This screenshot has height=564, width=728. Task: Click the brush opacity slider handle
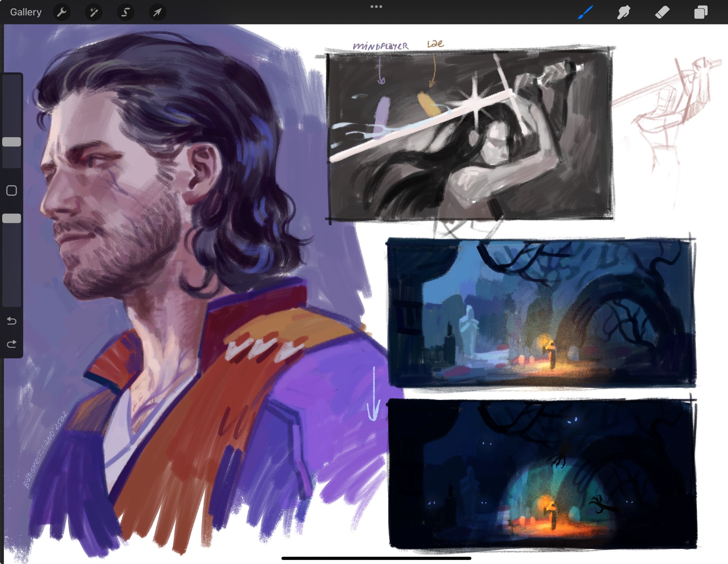click(12, 218)
